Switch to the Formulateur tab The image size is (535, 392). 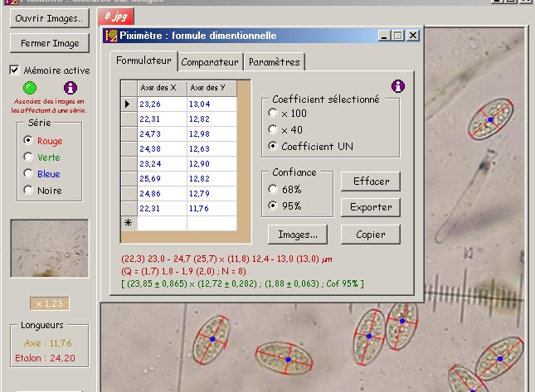[x=143, y=60]
